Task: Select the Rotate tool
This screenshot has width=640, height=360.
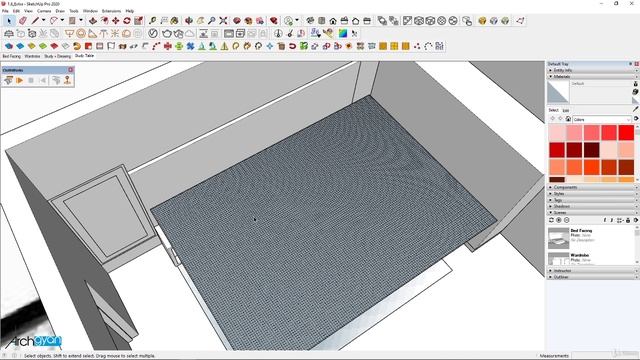Action: (x=127, y=21)
